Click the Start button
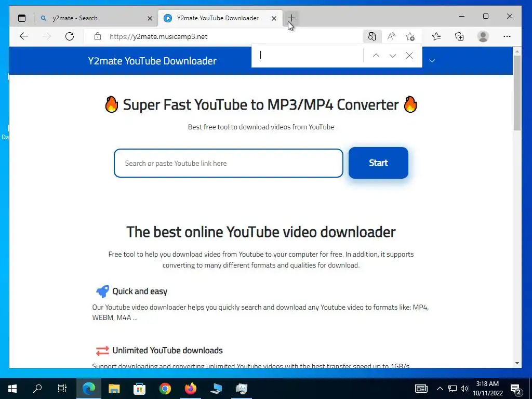Viewport: 532px width, 399px height. (378, 163)
